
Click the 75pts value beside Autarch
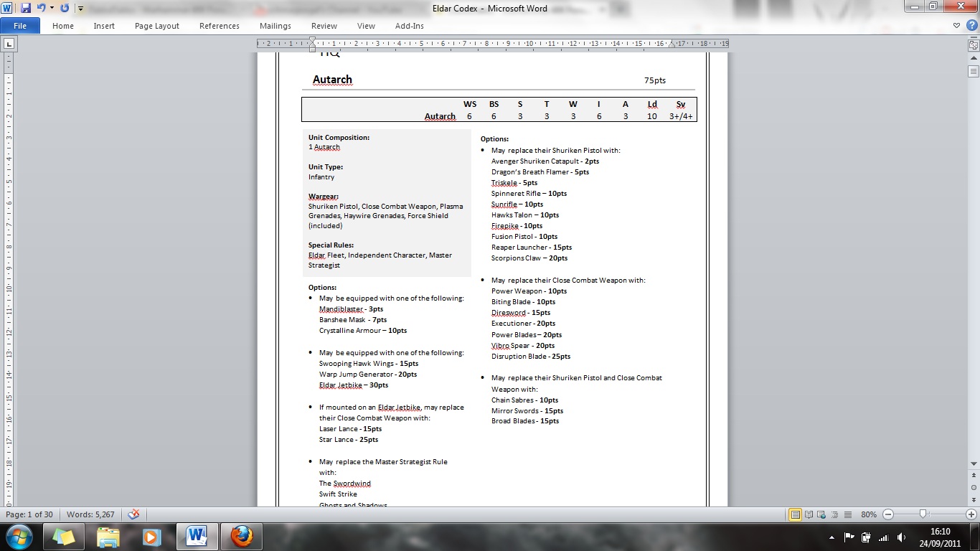pos(655,80)
